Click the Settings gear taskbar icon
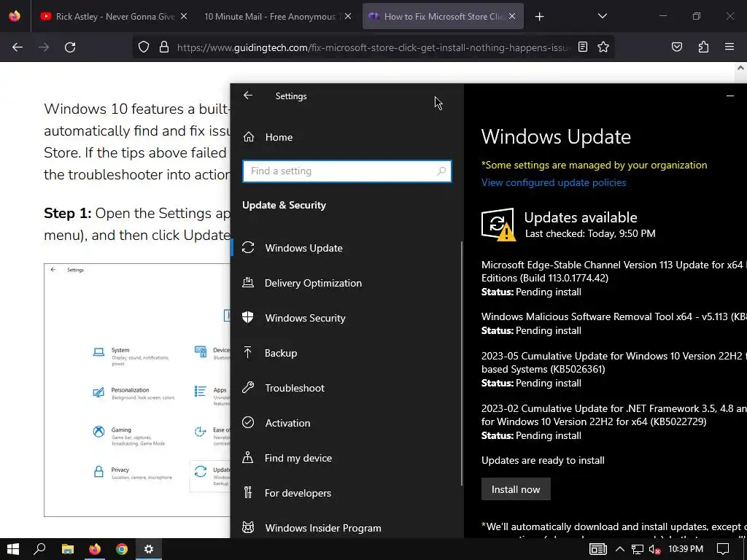747x560 pixels. 149,549
